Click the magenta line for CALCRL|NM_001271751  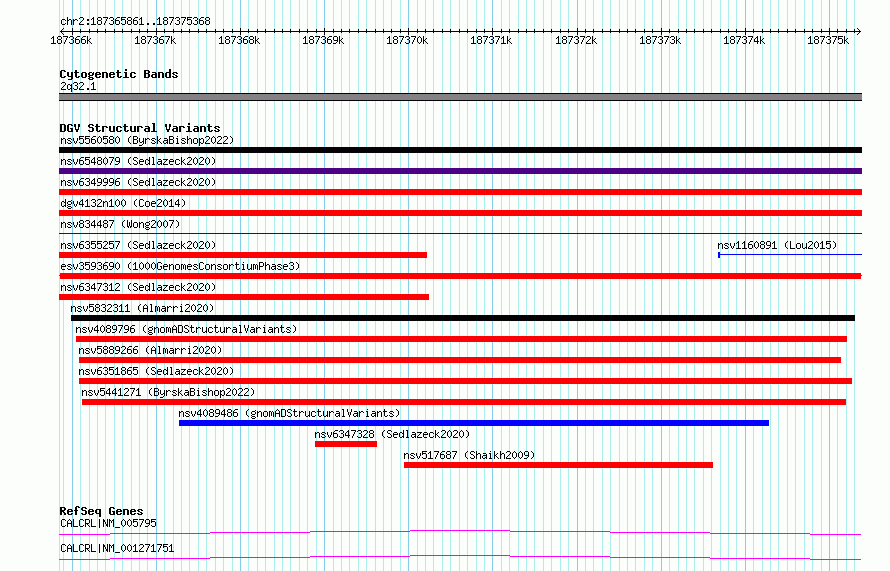(x=460, y=557)
